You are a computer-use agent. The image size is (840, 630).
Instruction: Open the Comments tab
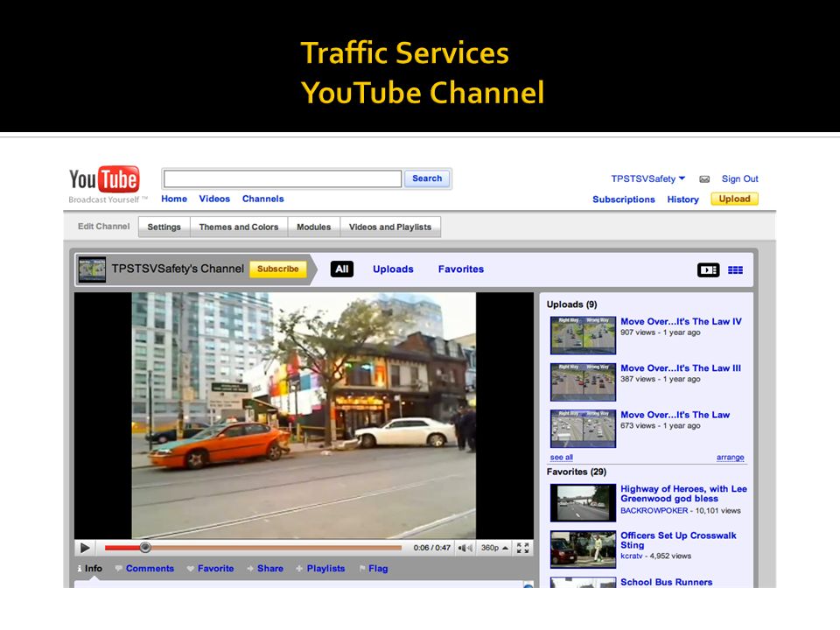pyautogui.click(x=144, y=569)
